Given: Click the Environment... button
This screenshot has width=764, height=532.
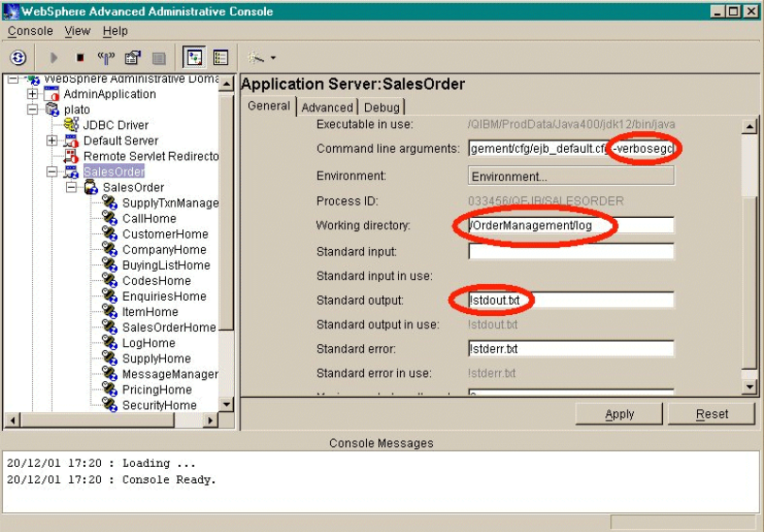Looking at the screenshot, I should pos(571,175).
